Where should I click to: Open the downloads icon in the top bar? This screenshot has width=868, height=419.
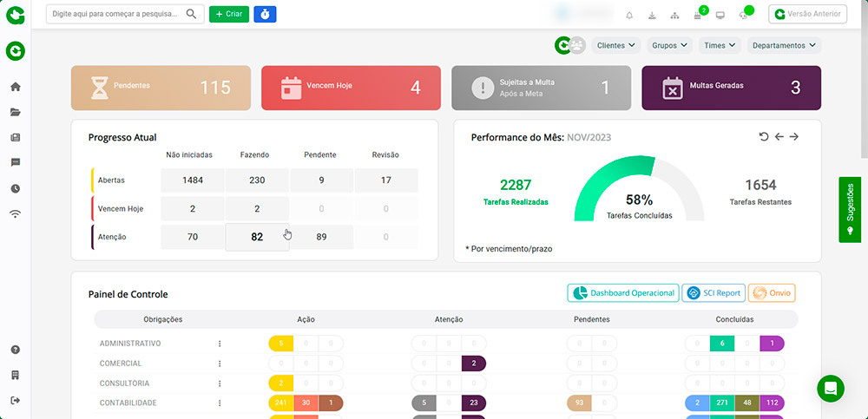tap(652, 15)
